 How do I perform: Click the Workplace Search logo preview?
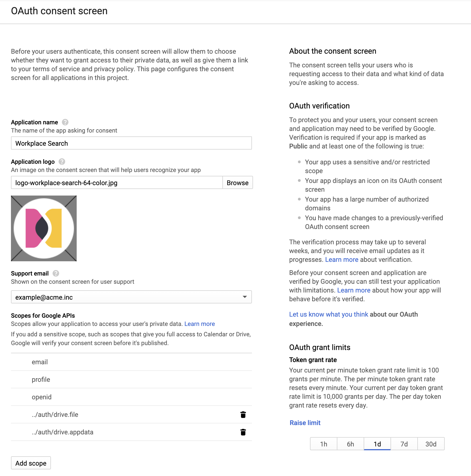tap(44, 228)
